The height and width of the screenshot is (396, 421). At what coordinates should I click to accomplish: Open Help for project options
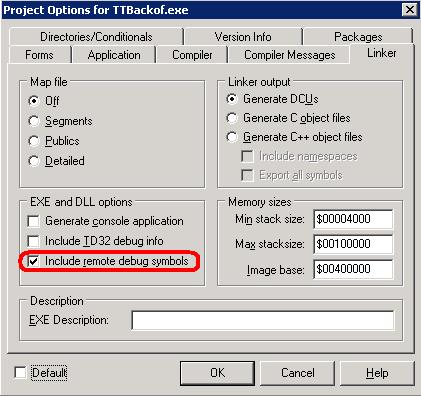(x=377, y=373)
